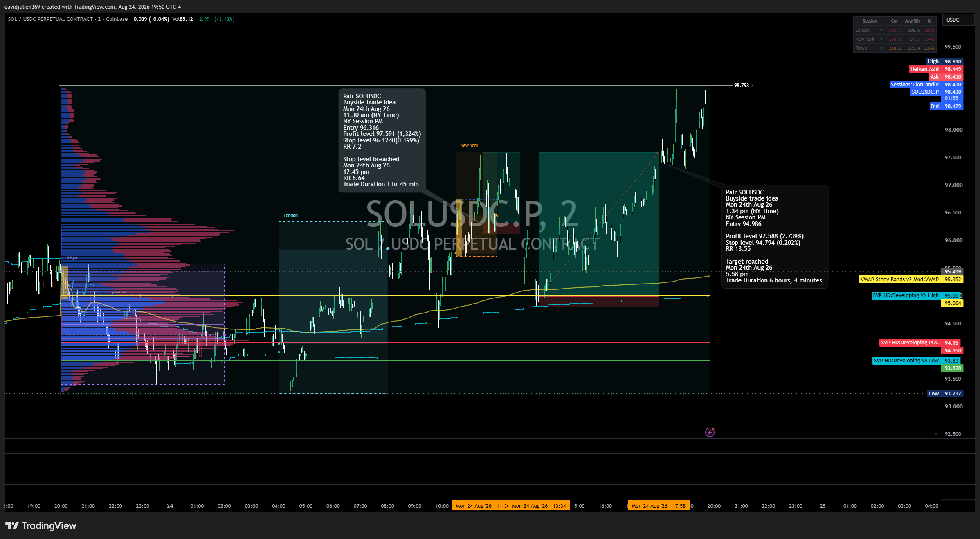Click the 99.500 price axis value
Image resolution: width=980 pixels, height=539 pixels.
953,47
